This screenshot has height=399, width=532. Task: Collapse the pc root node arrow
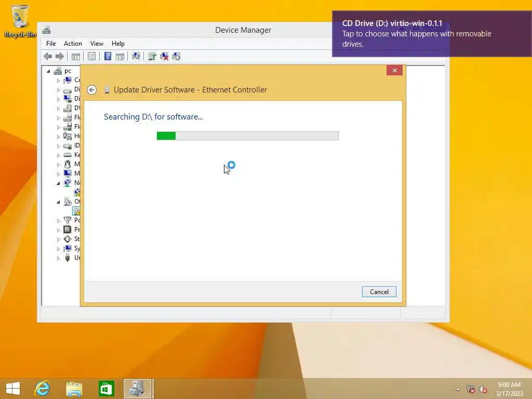(x=48, y=71)
